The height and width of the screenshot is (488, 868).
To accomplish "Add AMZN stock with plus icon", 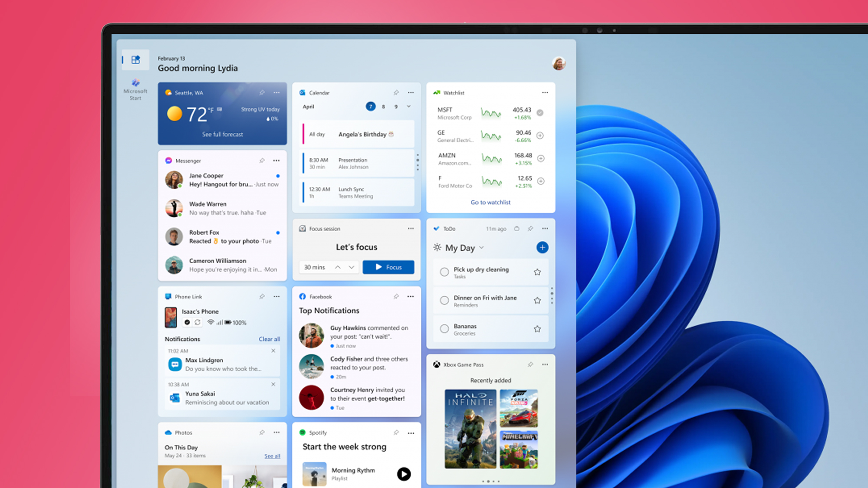I will click(x=541, y=158).
